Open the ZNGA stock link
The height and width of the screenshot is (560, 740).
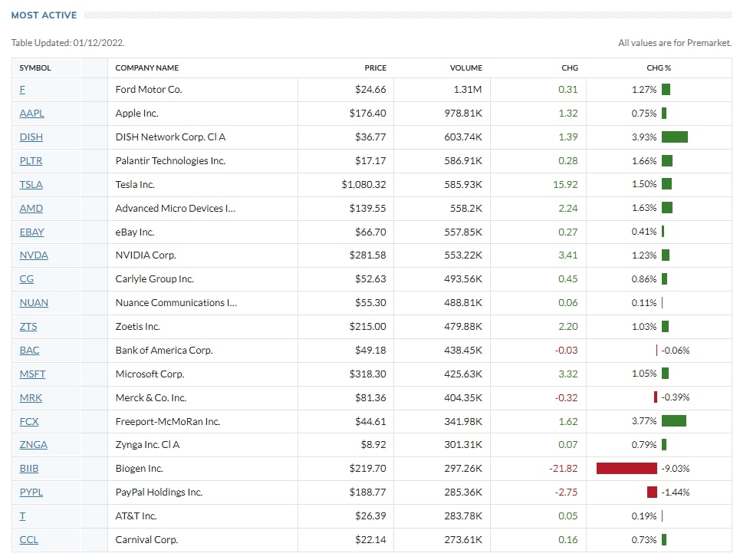point(33,445)
